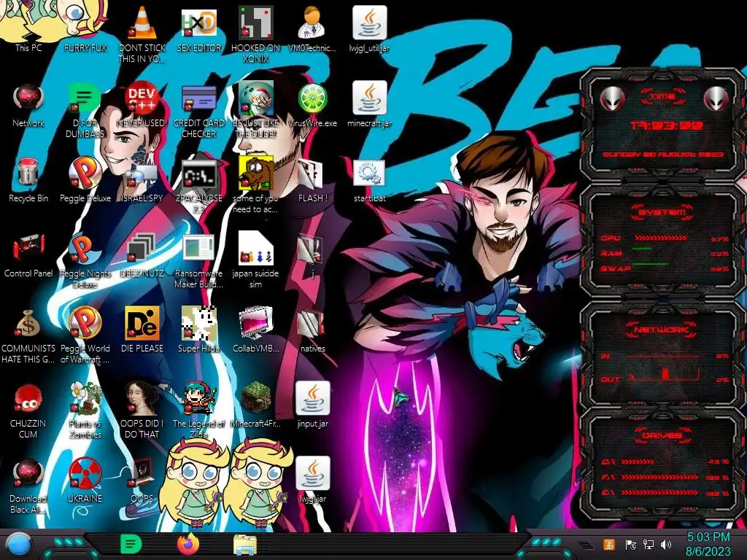Viewport: 747px width, 560px height.
Task: Open the volume speaker tray icon
Action: pos(667,544)
